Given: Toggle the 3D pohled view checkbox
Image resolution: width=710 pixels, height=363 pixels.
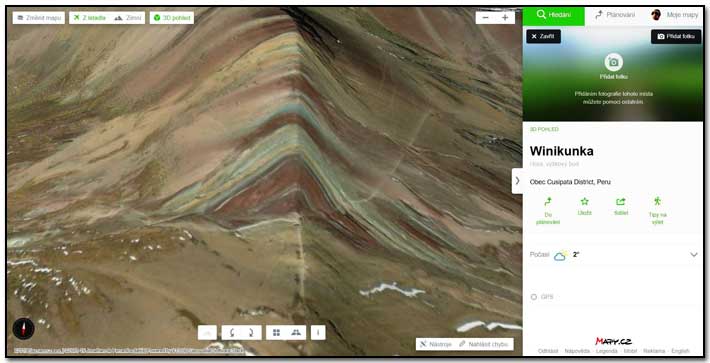Looking at the screenshot, I should click(172, 18).
